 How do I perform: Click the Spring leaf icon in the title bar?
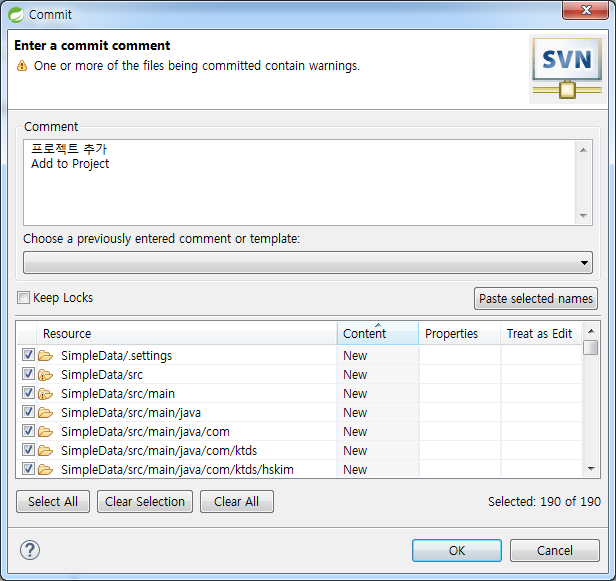coord(16,15)
